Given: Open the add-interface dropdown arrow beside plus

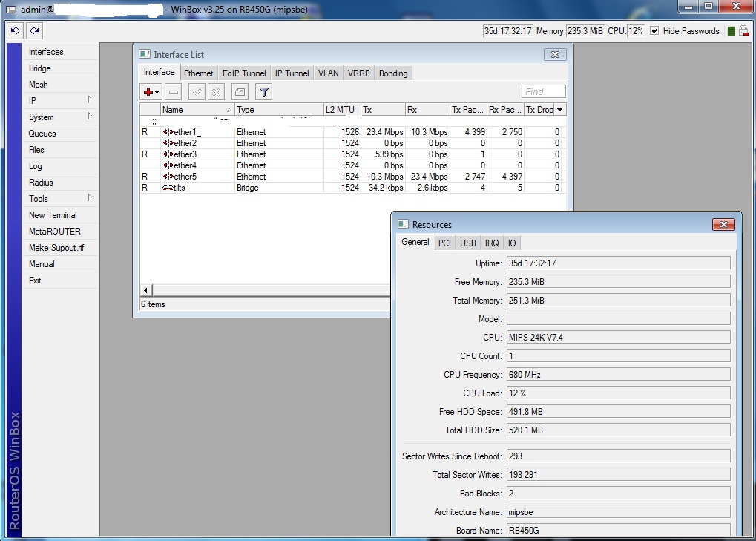Looking at the screenshot, I should 157,92.
